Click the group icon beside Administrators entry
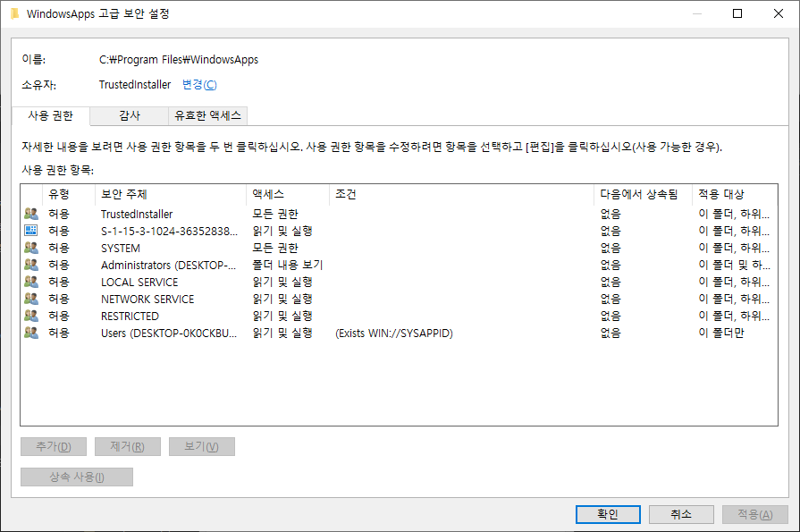This screenshot has height=532, width=800. pyautogui.click(x=31, y=265)
